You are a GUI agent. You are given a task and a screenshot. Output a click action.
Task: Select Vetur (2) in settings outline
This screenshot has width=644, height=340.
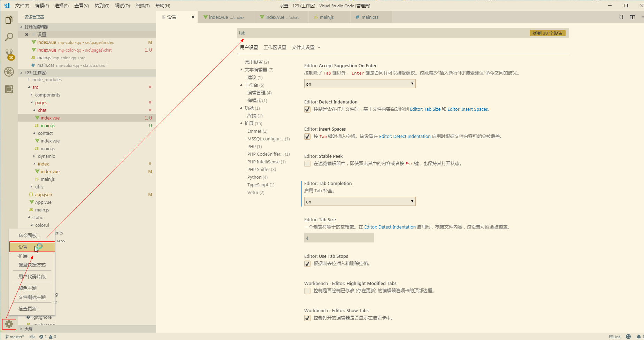tap(256, 193)
